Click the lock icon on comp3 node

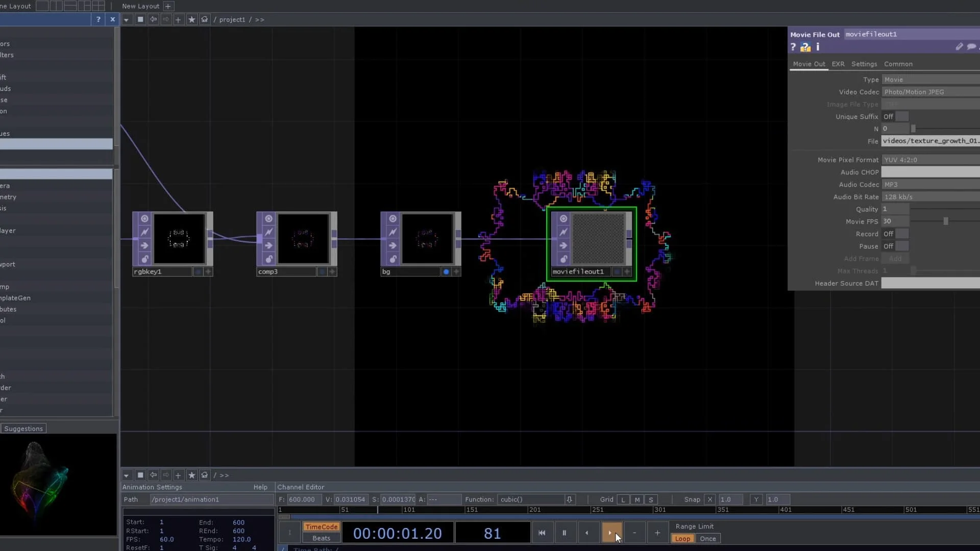point(268,259)
